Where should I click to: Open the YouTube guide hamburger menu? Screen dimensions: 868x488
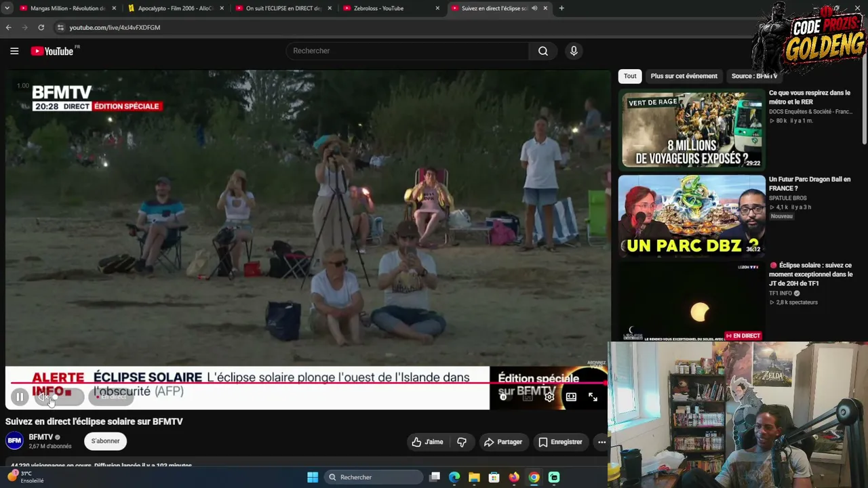pos(14,51)
